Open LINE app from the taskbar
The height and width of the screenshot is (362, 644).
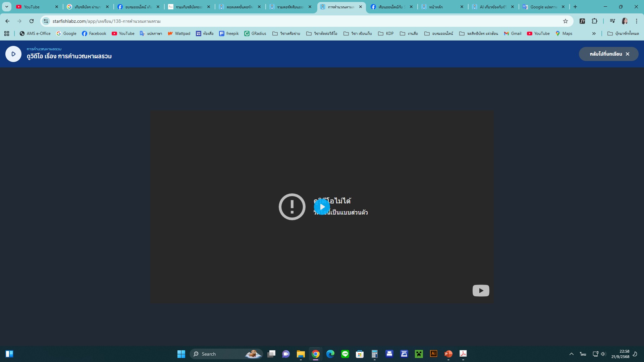pyautogui.click(x=345, y=354)
